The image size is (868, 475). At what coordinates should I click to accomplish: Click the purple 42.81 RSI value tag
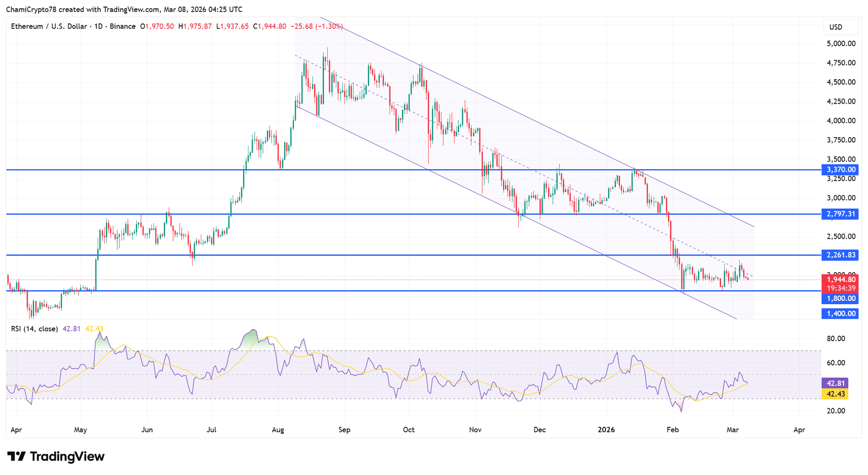click(835, 383)
